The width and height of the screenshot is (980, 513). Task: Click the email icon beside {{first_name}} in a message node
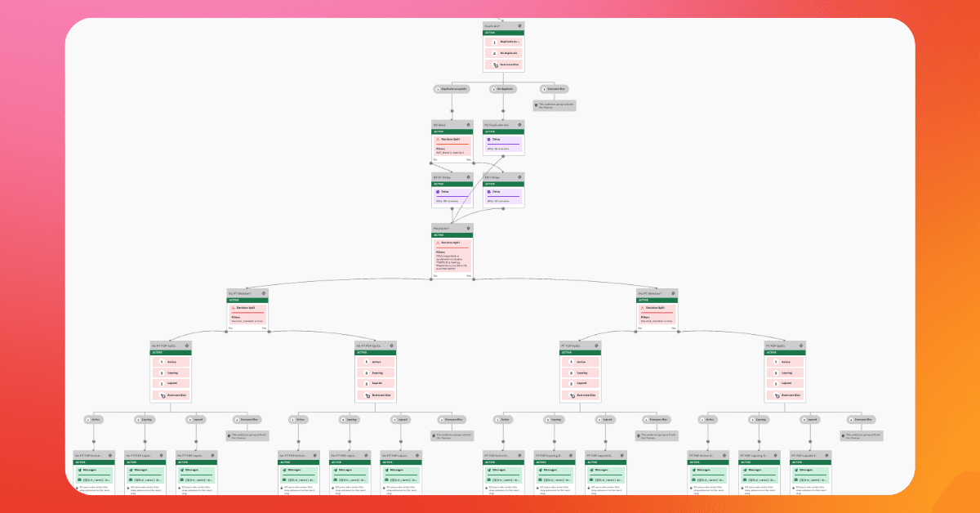(79, 480)
